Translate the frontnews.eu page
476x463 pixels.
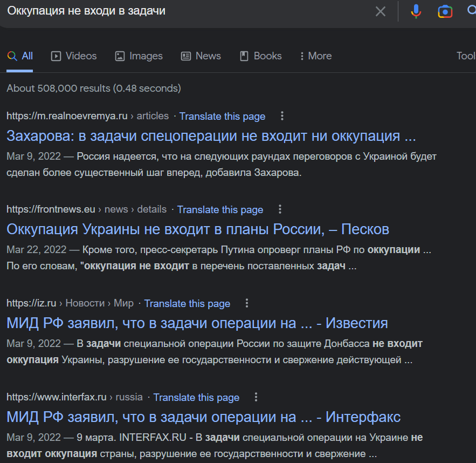click(220, 209)
